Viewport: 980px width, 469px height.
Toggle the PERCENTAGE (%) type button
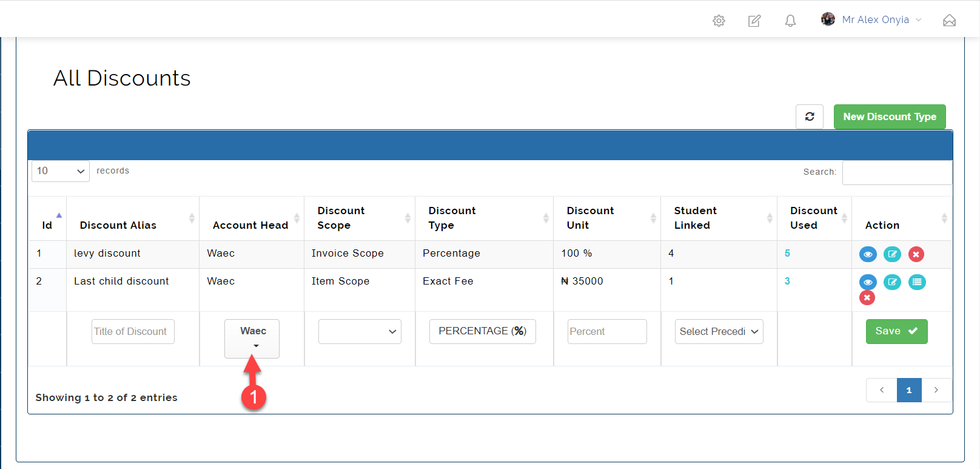tap(483, 331)
